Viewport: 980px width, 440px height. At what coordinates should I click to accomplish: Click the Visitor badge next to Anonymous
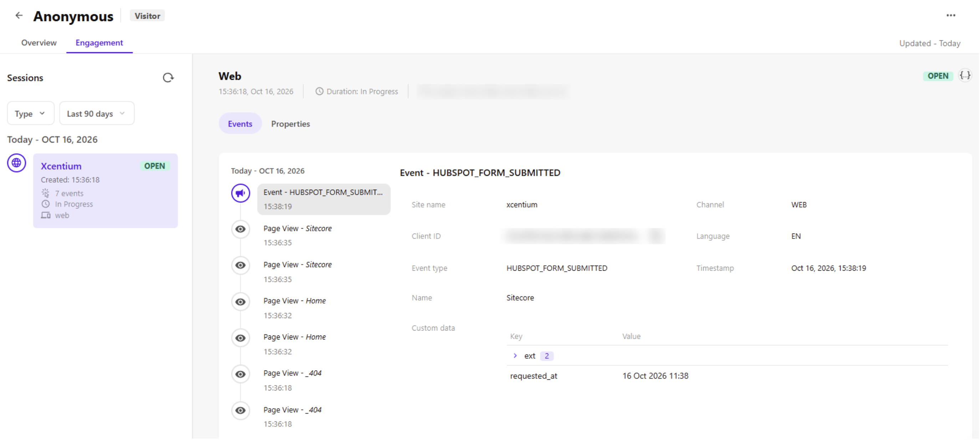[x=147, y=16]
